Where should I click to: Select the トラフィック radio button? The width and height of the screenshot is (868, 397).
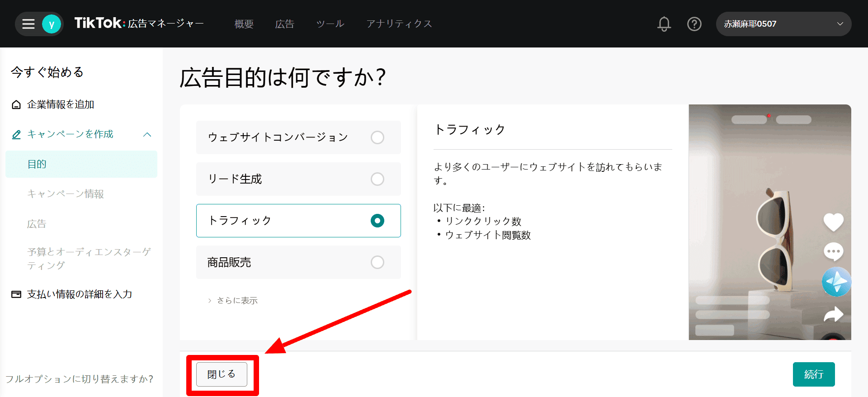coord(377,221)
